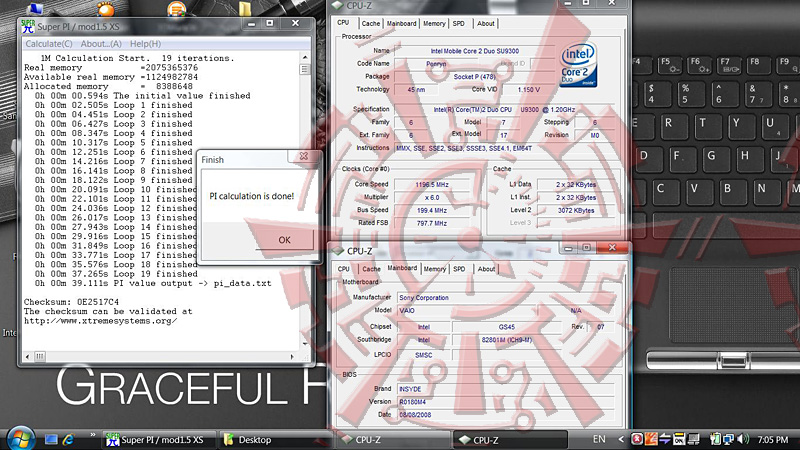Click the EN language bar indicator
800x450 pixels.
tap(599, 439)
